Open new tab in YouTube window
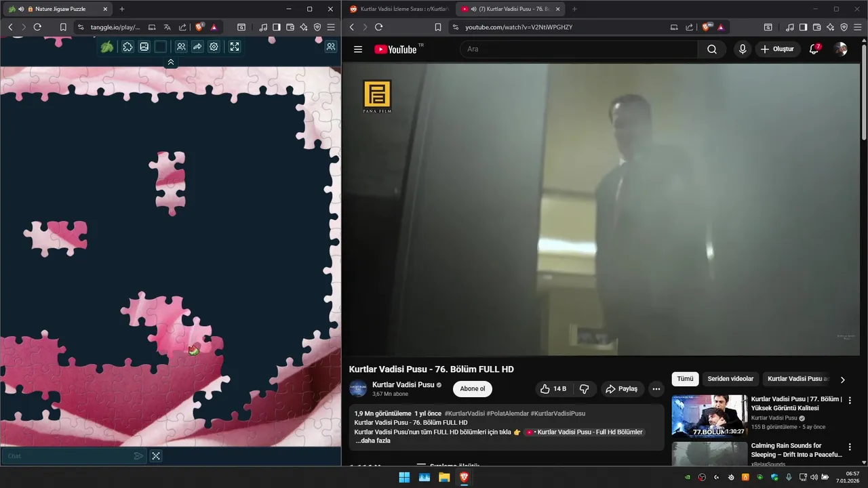 click(574, 9)
